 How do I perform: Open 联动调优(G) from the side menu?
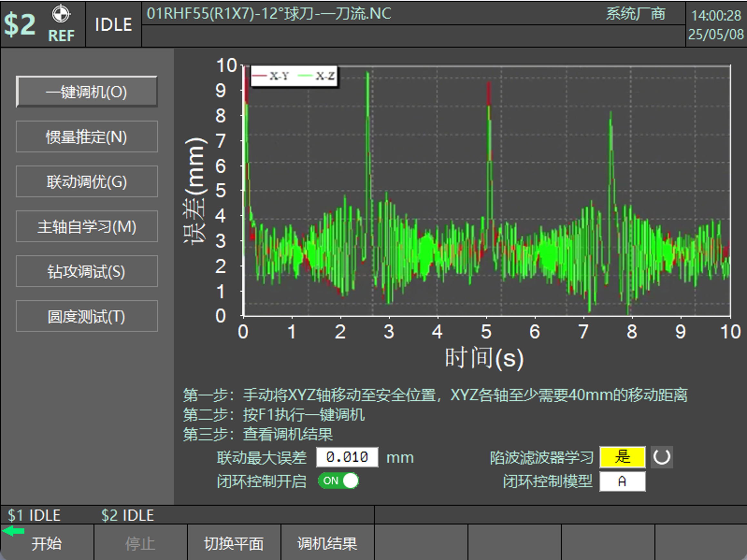pos(86,182)
